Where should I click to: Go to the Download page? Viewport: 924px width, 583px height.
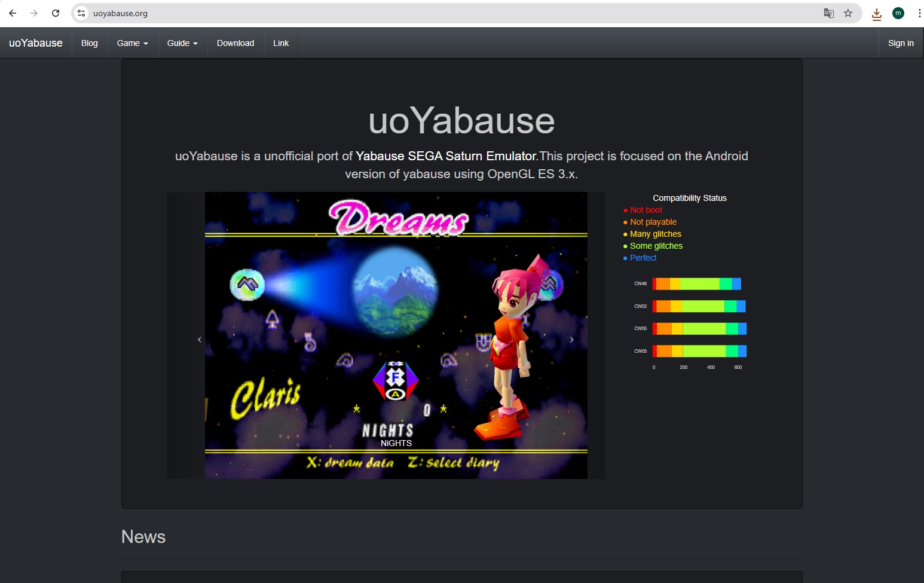[x=235, y=43]
